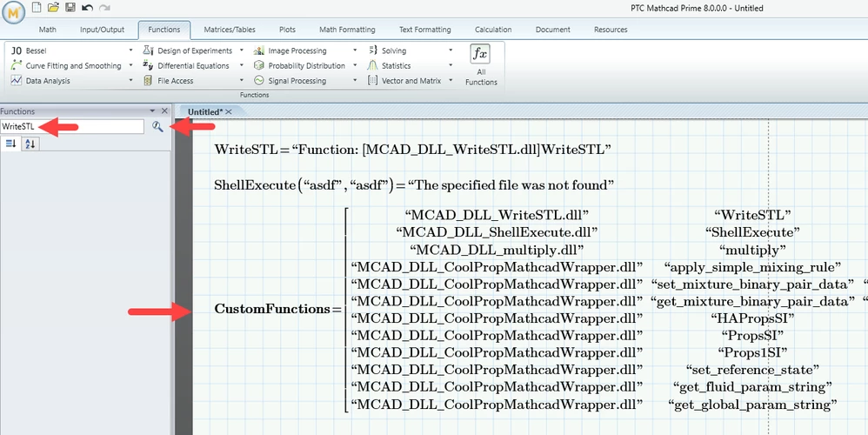The height and width of the screenshot is (435, 868).
Task: Click the "HAPropsSI" matrix cell
Action: 752,318
